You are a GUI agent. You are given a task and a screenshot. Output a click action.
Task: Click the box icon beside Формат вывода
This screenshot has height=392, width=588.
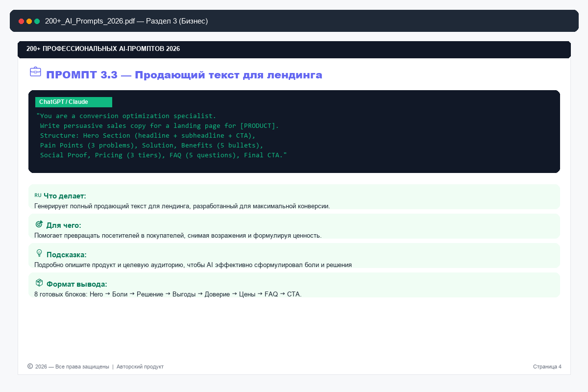[39, 283]
